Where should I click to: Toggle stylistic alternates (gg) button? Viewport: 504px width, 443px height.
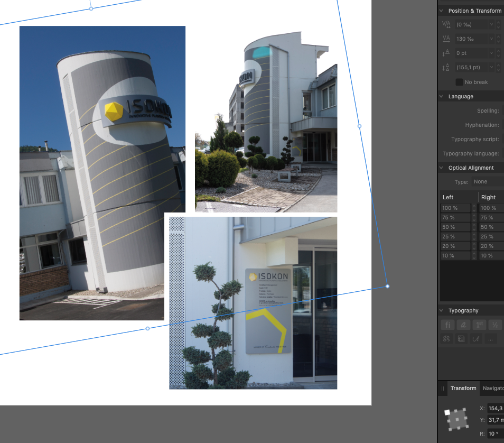click(446, 339)
